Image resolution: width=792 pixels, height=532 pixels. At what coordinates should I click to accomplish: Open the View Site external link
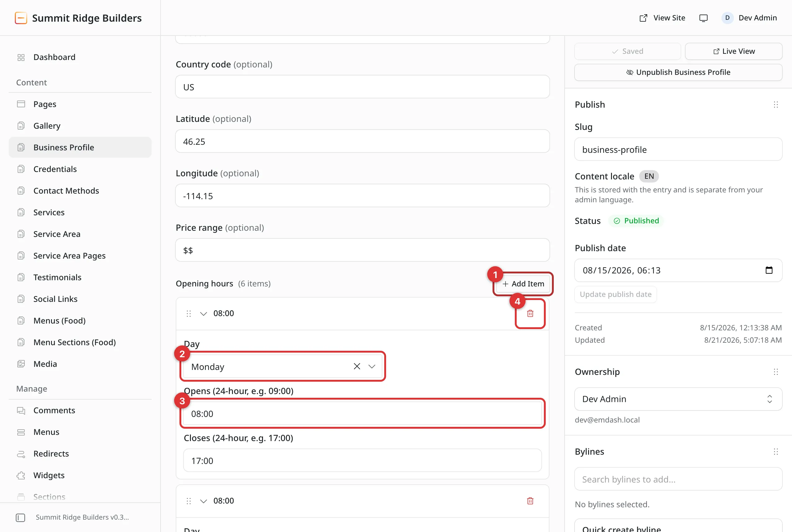tap(662, 18)
